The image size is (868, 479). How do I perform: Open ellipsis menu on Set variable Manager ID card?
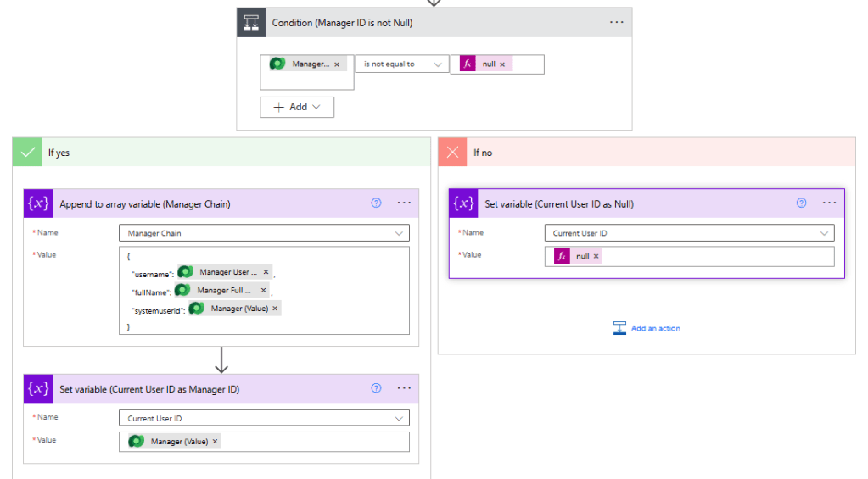click(404, 388)
